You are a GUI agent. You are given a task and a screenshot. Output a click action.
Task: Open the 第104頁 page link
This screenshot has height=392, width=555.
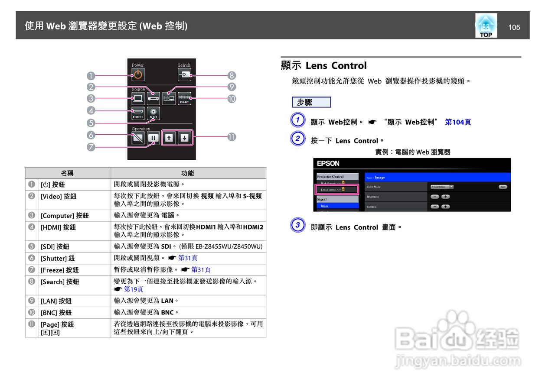[x=457, y=122]
